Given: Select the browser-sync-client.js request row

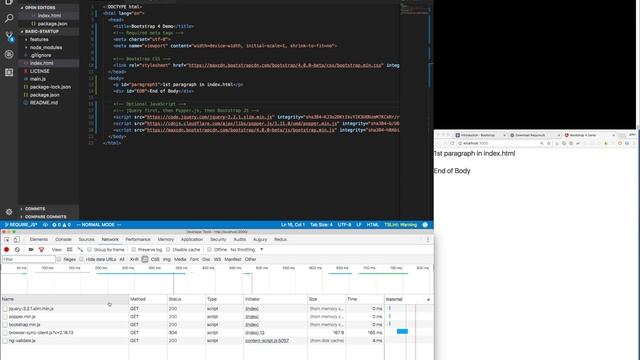Looking at the screenshot, I should point(216,333).
